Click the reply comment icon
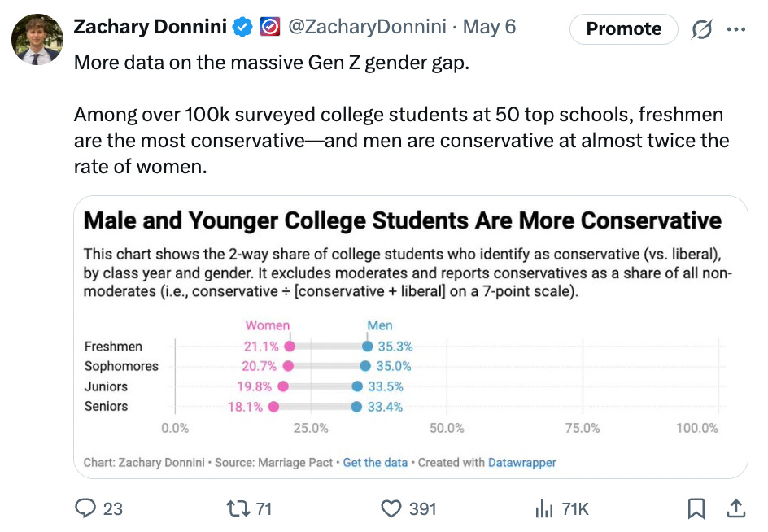This screenshot has width=768, height=532. tap(86, 508)
